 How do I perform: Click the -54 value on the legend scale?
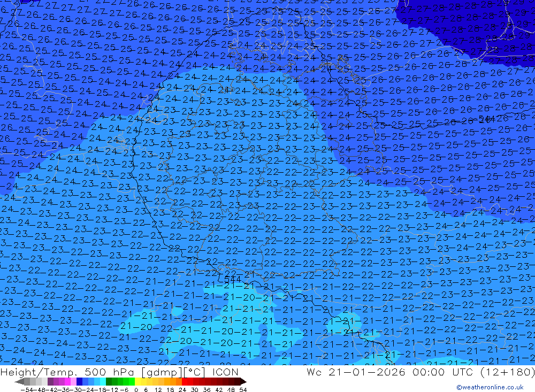27,390
